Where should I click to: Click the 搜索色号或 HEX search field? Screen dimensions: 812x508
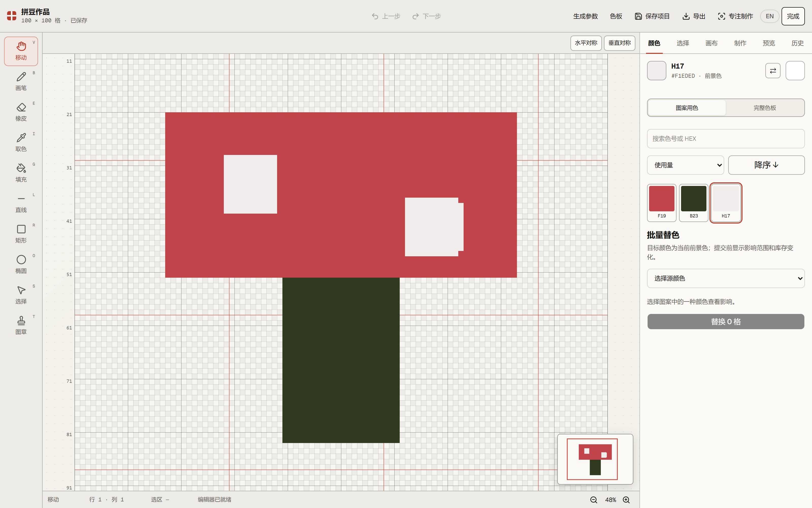(x=726, y=139)
